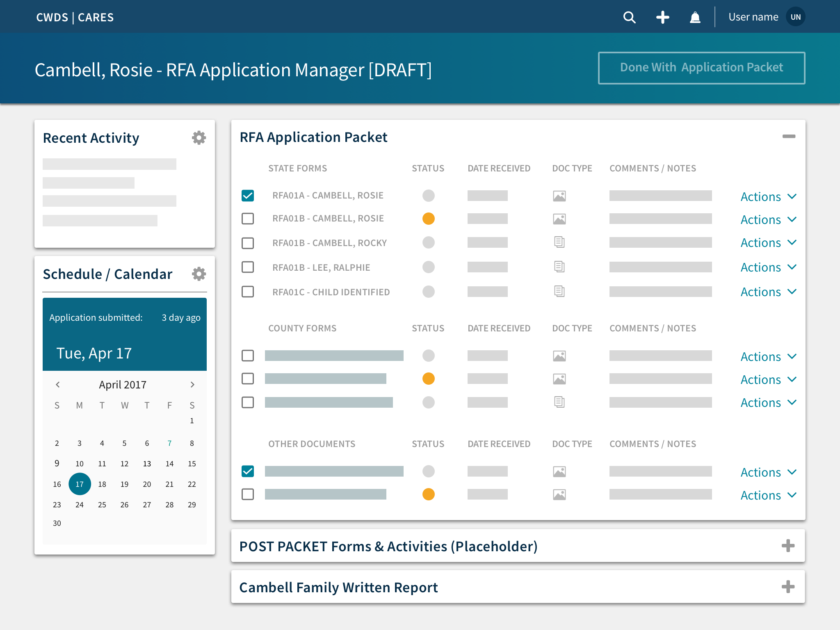
Task: Click the CWDS | CARES logo link
Action: pyautogui.click(x=75, y=17)
